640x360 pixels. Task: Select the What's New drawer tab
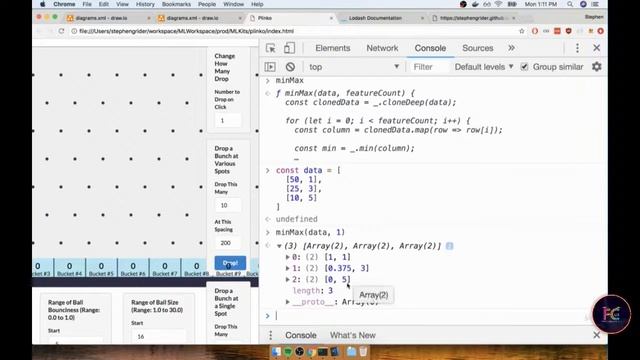click(x=353, y=335)
